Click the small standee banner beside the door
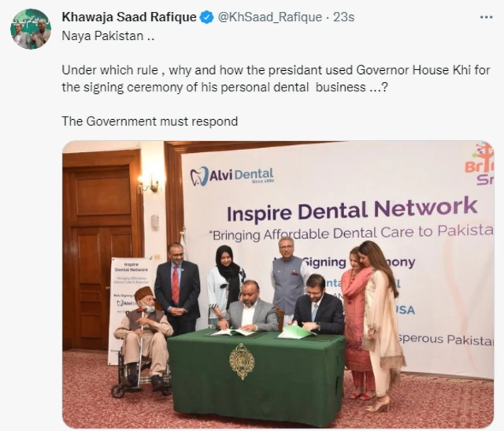The height and width of the screenshot is (431, 504). click(x=127, y=290)
